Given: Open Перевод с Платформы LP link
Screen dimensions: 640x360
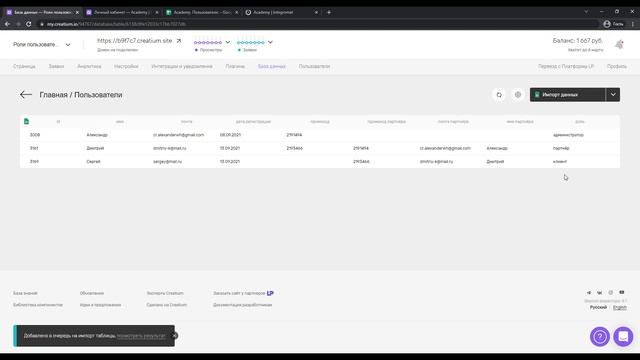Looking at the screenshot, I should (566, 67).
